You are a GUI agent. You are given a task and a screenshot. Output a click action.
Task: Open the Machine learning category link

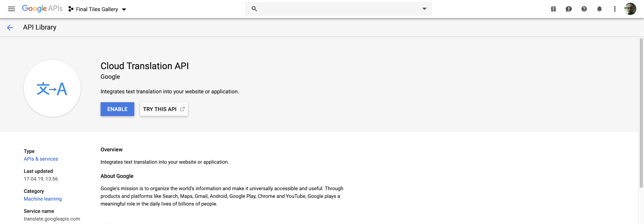click(43, 199)
